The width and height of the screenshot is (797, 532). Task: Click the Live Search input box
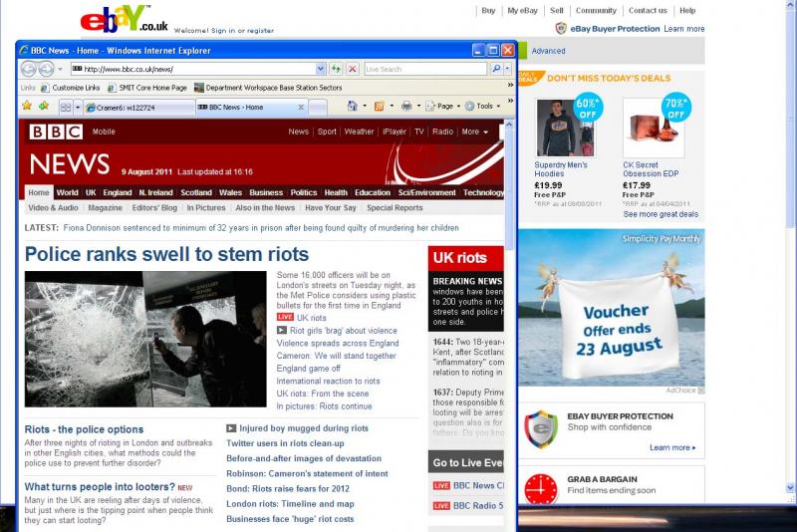click(x=425, y=69)
